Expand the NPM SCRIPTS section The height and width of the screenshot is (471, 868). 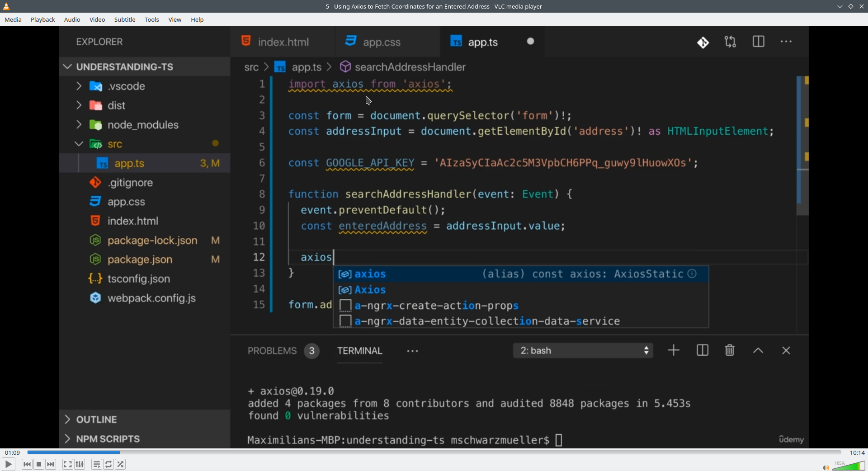(x=145, y=439)
